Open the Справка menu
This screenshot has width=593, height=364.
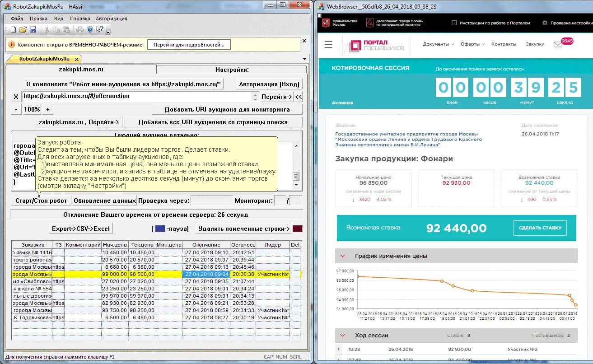pos(80,19)
